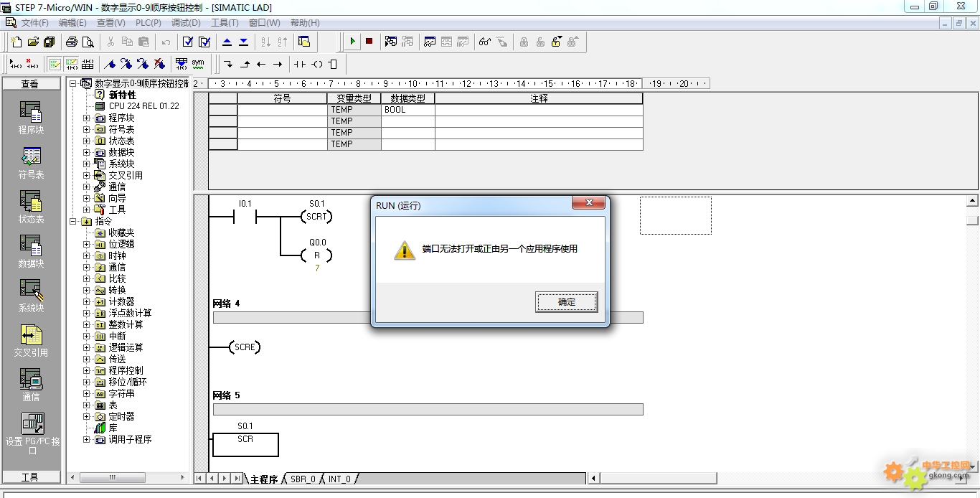This screenshot has height=498, width=980.
Task: Clear all bookmarks with crossed flag icon
Action: tap(159, 64)
